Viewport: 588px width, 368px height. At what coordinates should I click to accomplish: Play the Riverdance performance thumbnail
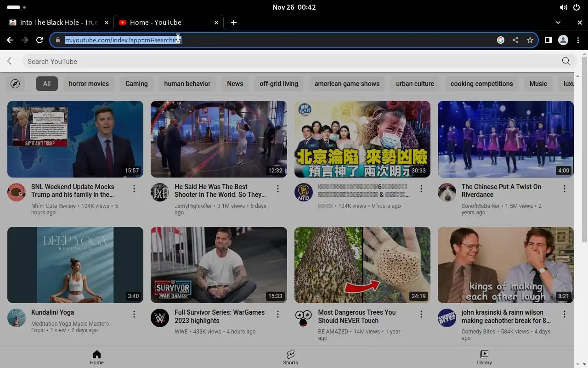[506, 139]
